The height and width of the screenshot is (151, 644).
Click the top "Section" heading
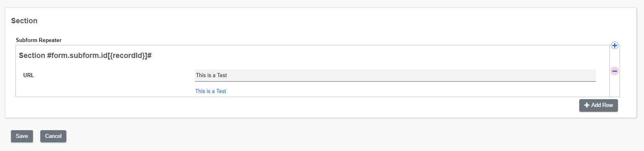[x=24, y=21]
